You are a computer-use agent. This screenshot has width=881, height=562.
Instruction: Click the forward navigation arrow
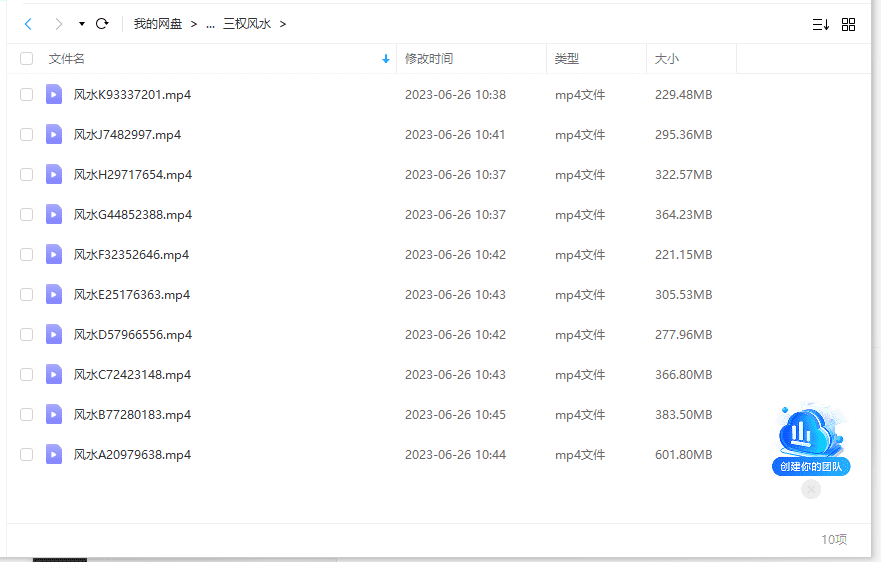pos(58,23)
